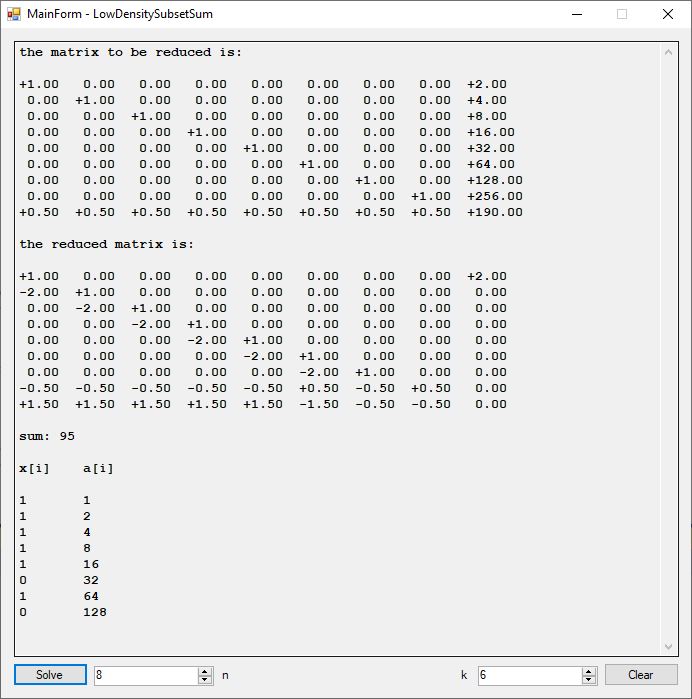Viewport: 692px width, 699px height.
Task: Open the MainForm application icon system menu
Action: 14,14
